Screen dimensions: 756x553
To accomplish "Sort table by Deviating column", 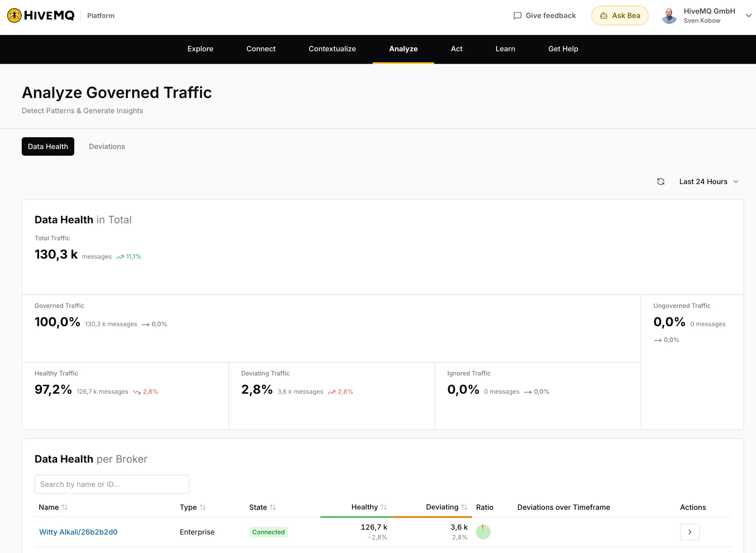I will 464,507.
